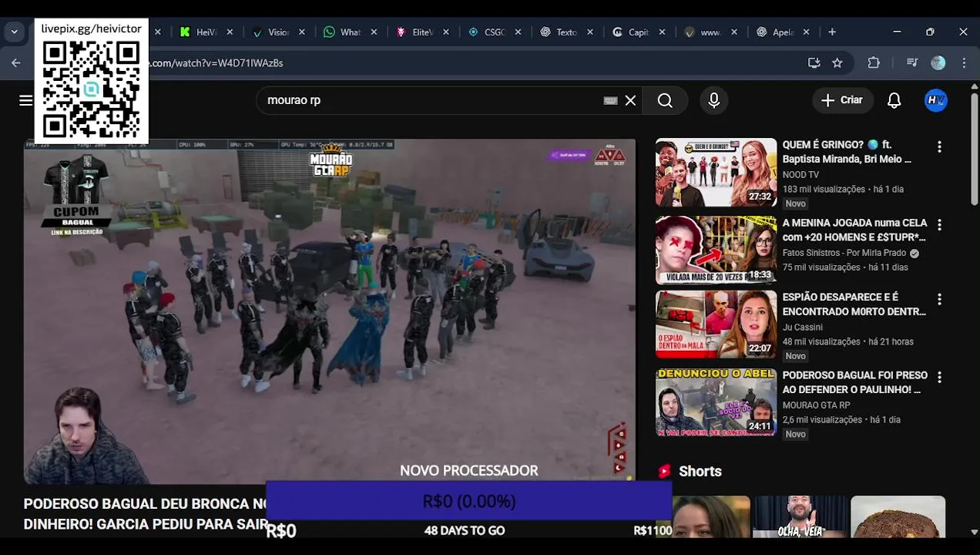The width and height of the screenshot is (980, 555).
Task: Open options menu for 'QUEM É GRINGO?' video
Action: 939,146
